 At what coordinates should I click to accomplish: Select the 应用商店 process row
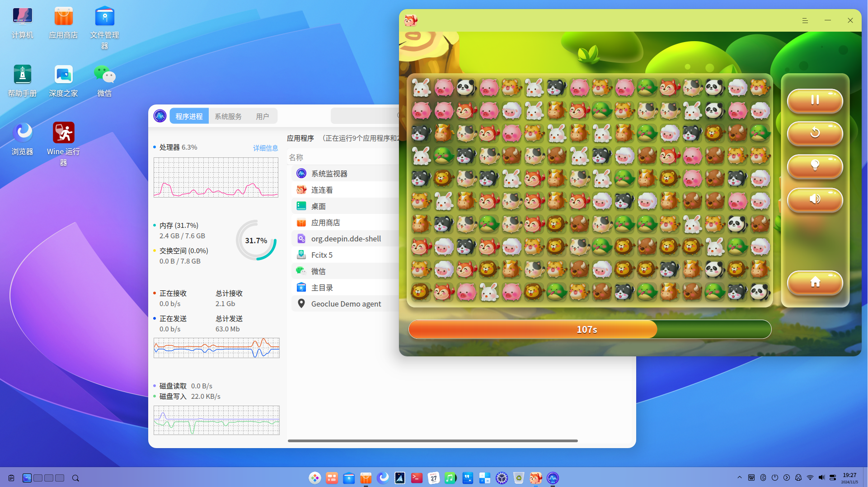pyautogui.click(x=345, y=222)
